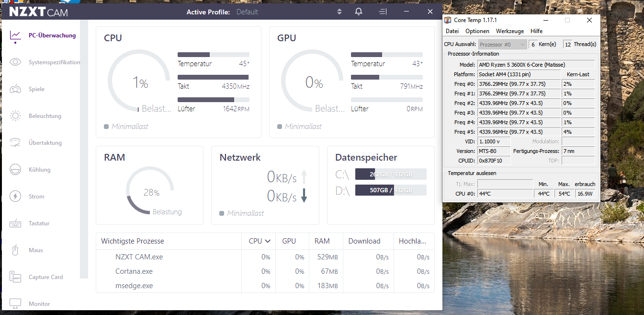
Task: Click the RAM usage gauge 28%
Action: click(x=150, y=191)
